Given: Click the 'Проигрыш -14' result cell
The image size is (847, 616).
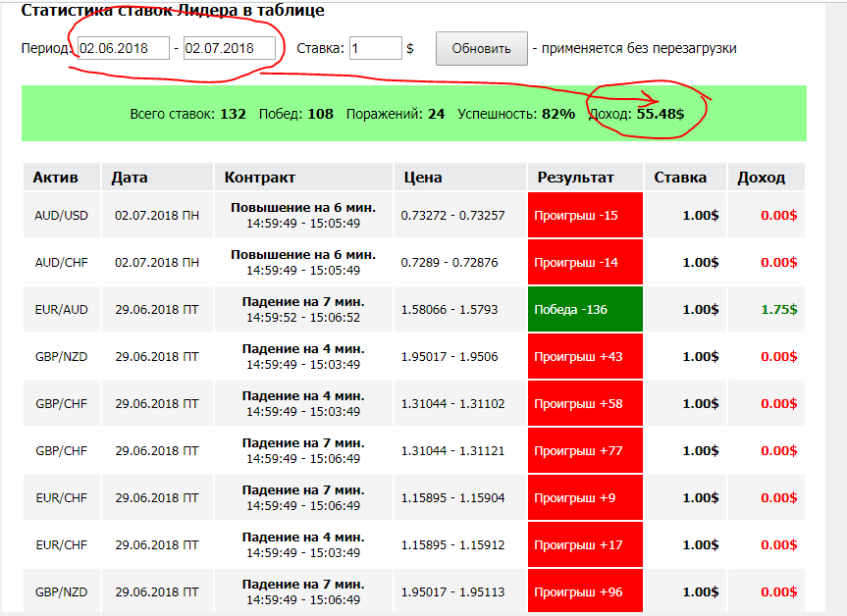Looking at the screenshot, I should 586,262.
